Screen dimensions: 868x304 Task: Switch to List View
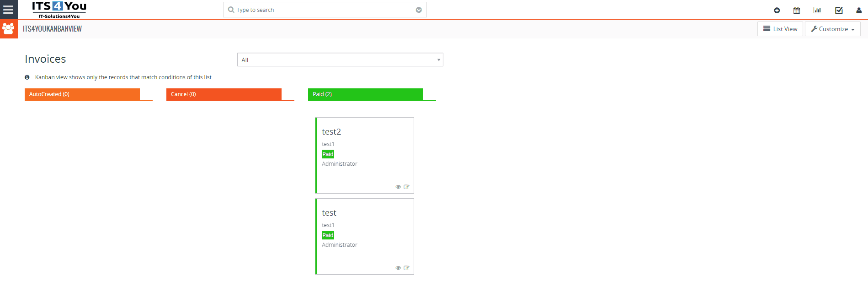780,29
